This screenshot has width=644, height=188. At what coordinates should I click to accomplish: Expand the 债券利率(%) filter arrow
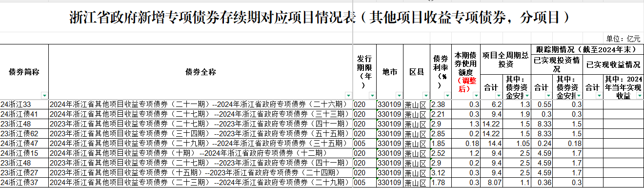(447, 96)
